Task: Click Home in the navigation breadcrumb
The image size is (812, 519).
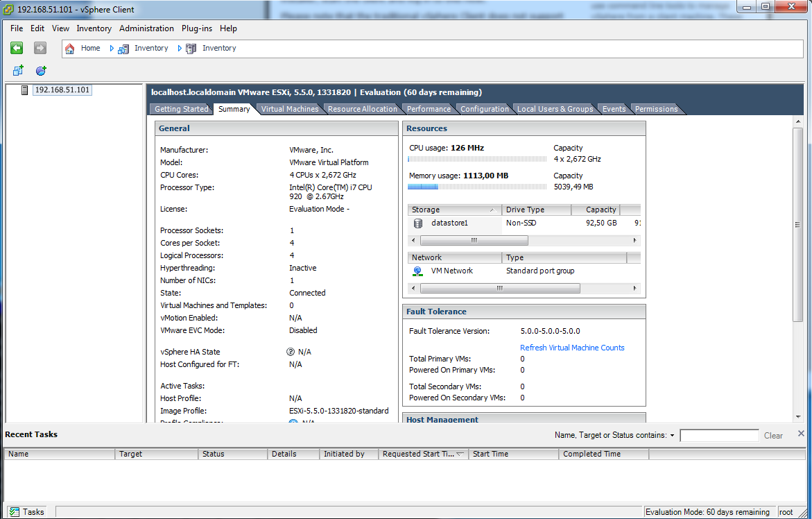Action: click(91, 48)
